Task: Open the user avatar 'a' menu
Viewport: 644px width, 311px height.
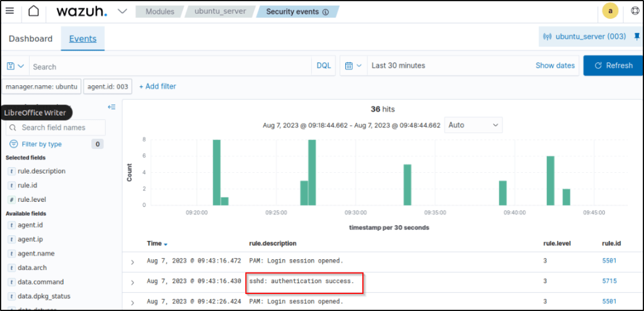Action: (x=609, y=11)
